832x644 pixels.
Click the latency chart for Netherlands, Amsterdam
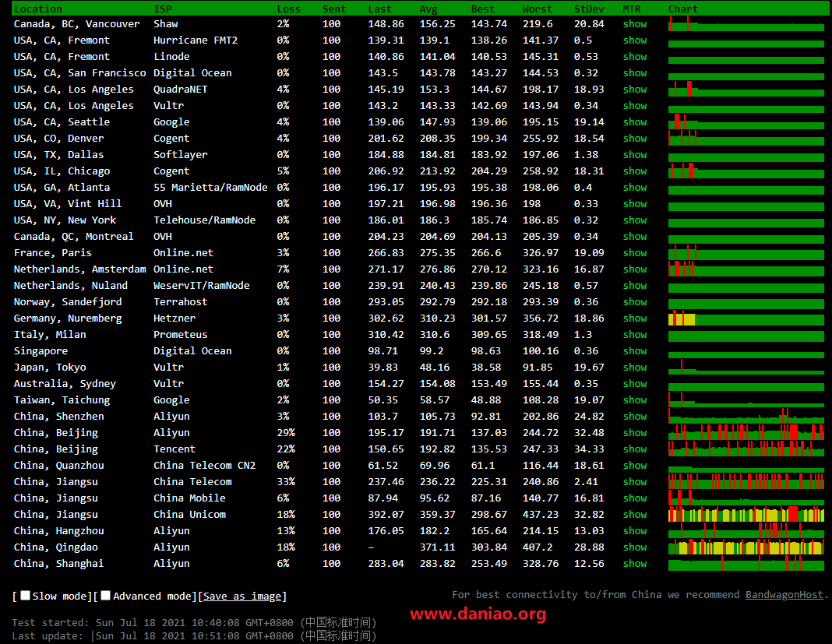coord(746,269)
